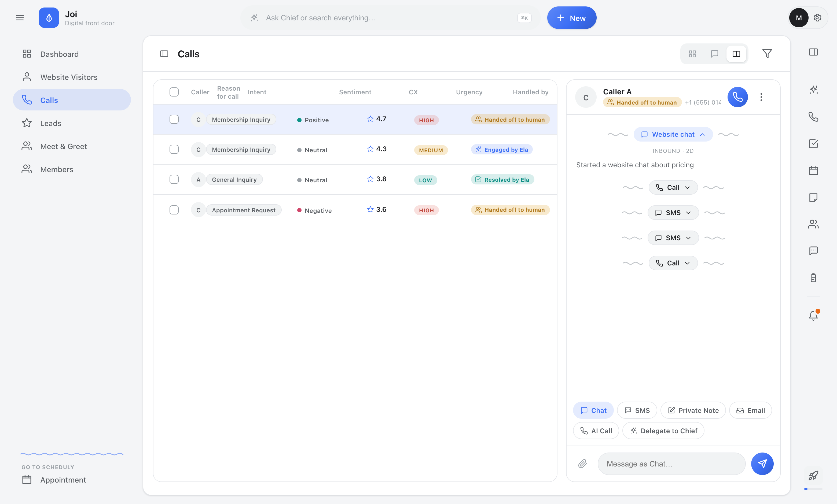Image resolution: width=837 pixels, height=504 pixels.
Task: Click the Sentiment column header
Action: (355, 92)
